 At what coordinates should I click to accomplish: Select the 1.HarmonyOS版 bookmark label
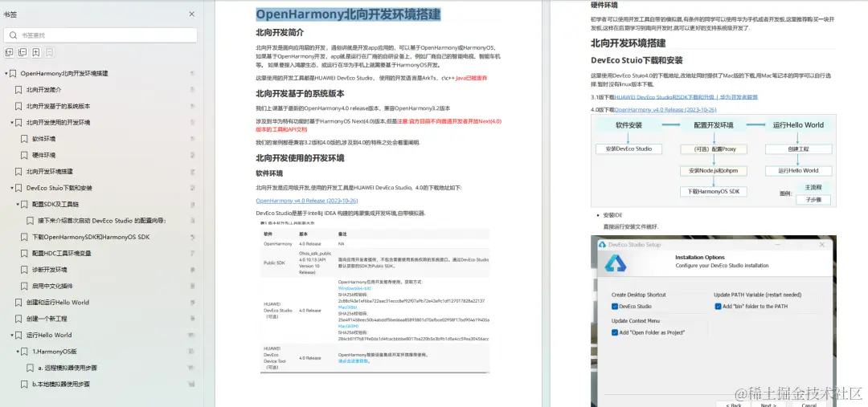pyautogui.click(x=55, y=352)
